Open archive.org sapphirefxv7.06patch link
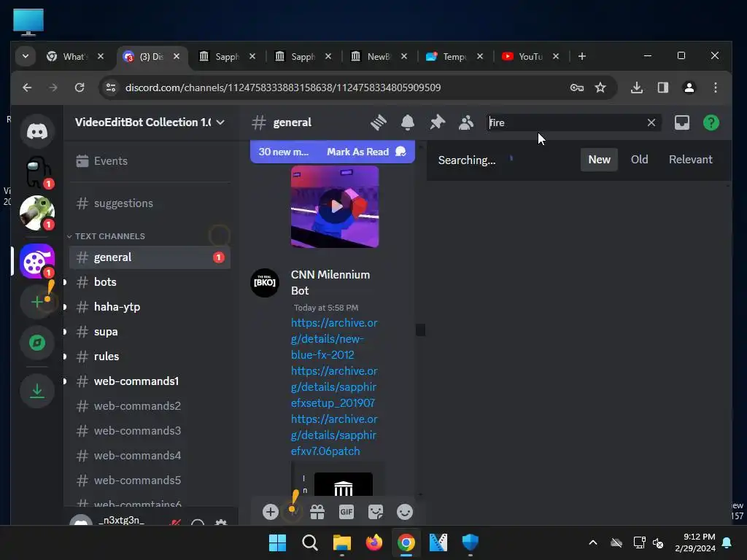747x560 pixels. [x=334, y=435]
